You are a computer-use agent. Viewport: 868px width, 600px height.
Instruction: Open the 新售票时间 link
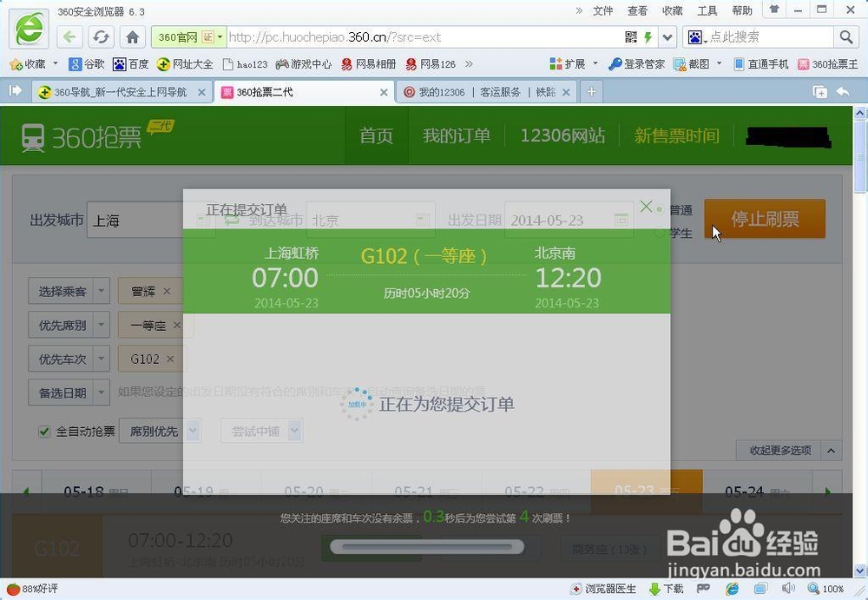click(676, 135)
